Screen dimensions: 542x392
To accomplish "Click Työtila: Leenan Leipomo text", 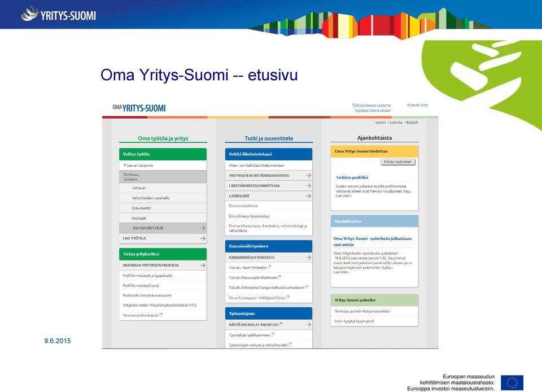I will 371,105.
